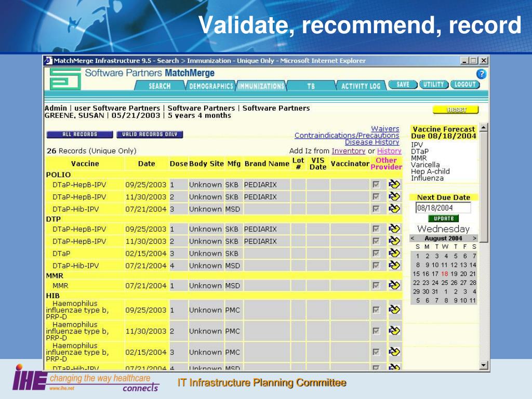The height and width of the screenshot is (399, 532).
Task: Click the Save button
Action: coord(403,84)
